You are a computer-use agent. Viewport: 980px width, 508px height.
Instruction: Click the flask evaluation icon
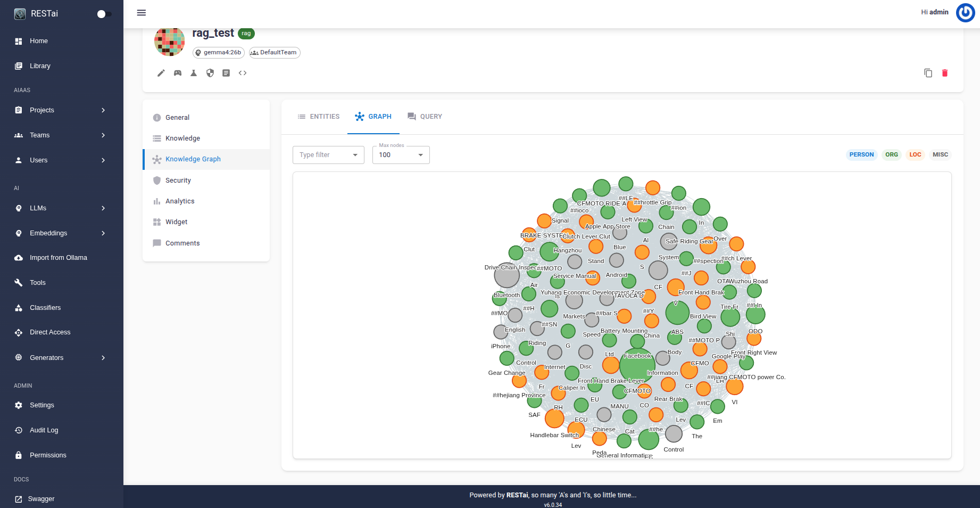pyautogui.click(x=194, y=73)
